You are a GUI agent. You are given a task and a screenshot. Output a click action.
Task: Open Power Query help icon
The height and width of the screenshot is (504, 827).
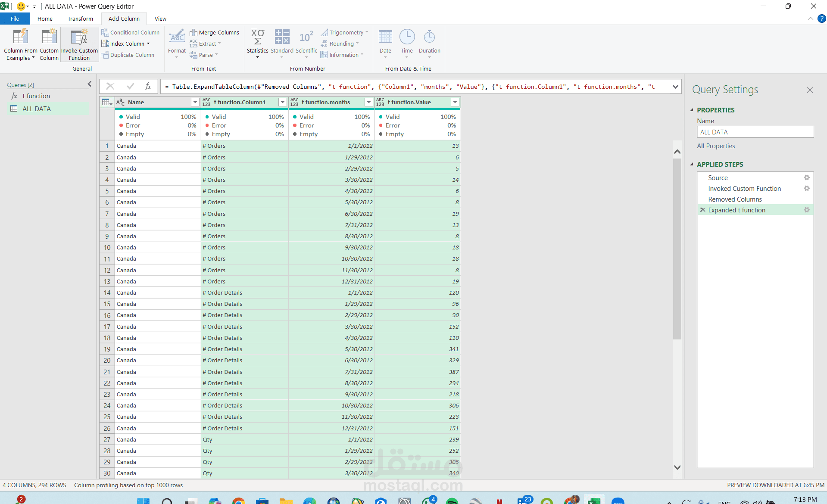coord(821,19)
